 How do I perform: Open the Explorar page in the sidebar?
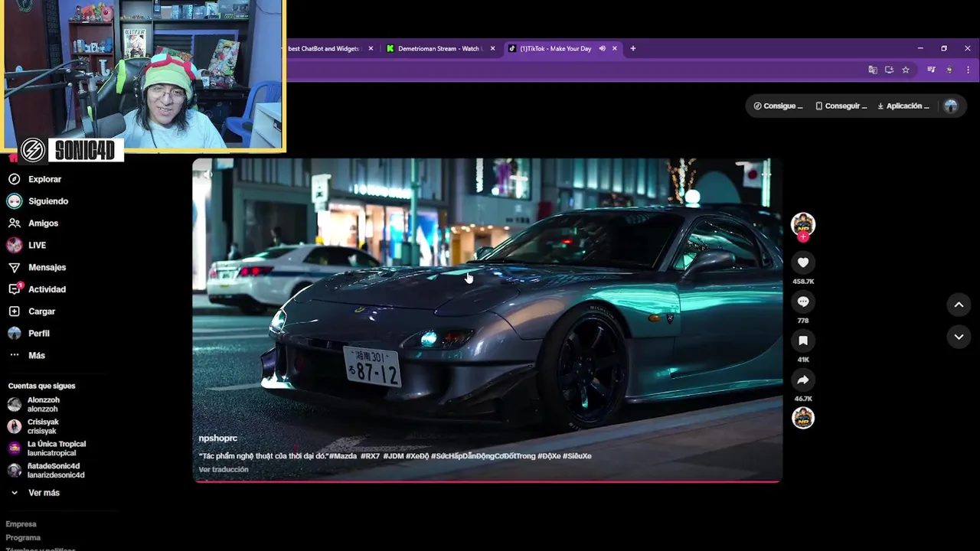[34, 179]
